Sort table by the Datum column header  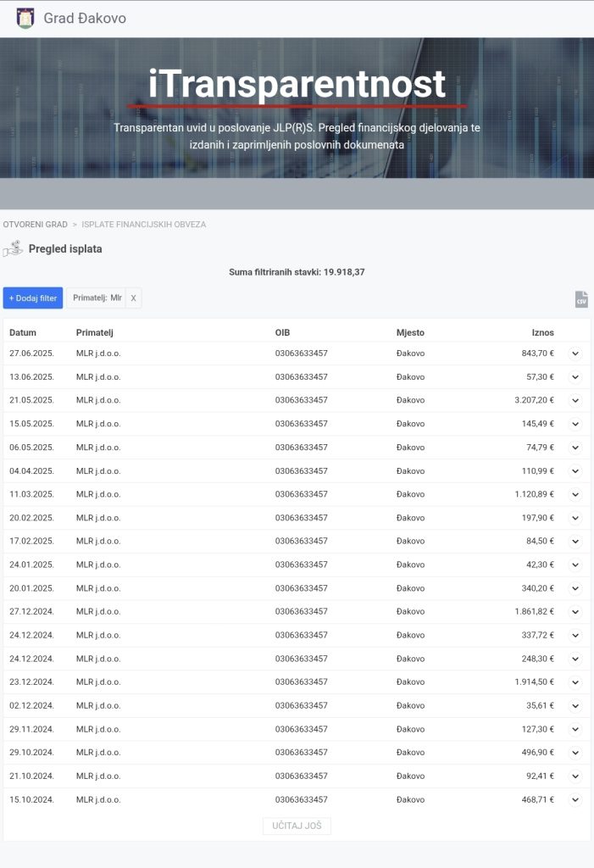(x=23, y=332)
